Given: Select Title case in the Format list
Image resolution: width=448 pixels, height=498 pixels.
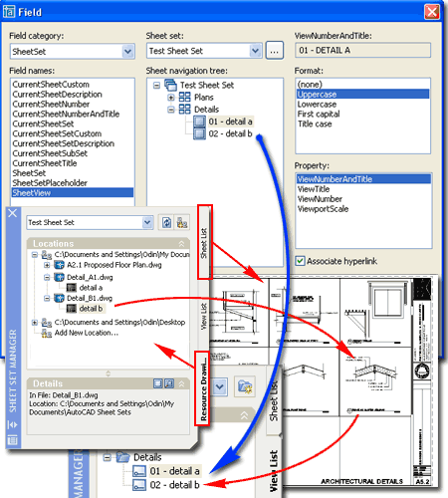Looking at the screenshot, I should (x=315, y=124).
